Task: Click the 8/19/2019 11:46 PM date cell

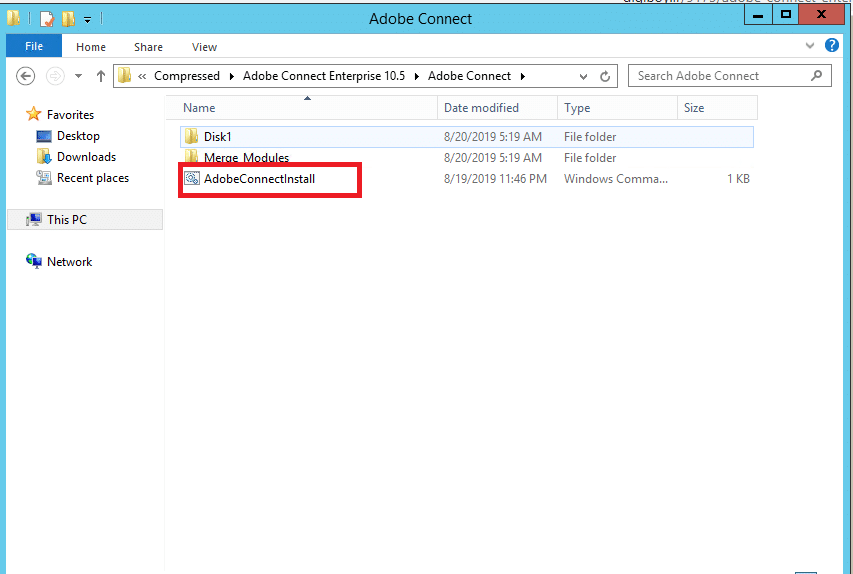Action: click(495, 179)
